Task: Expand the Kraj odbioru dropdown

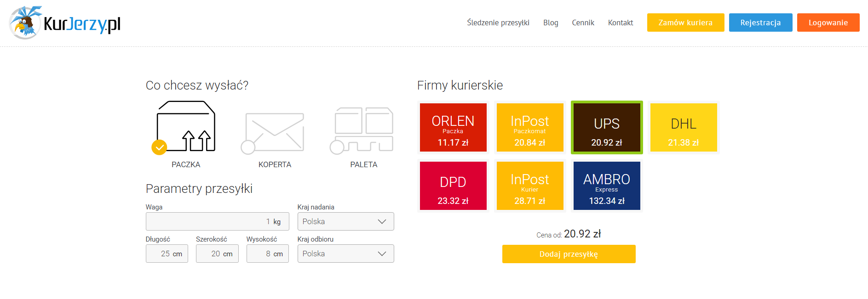Action: tap(345, 254)
